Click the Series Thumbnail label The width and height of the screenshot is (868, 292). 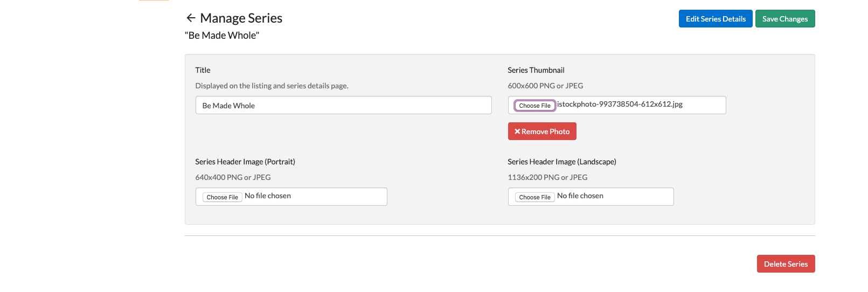[x=536, y=70]
